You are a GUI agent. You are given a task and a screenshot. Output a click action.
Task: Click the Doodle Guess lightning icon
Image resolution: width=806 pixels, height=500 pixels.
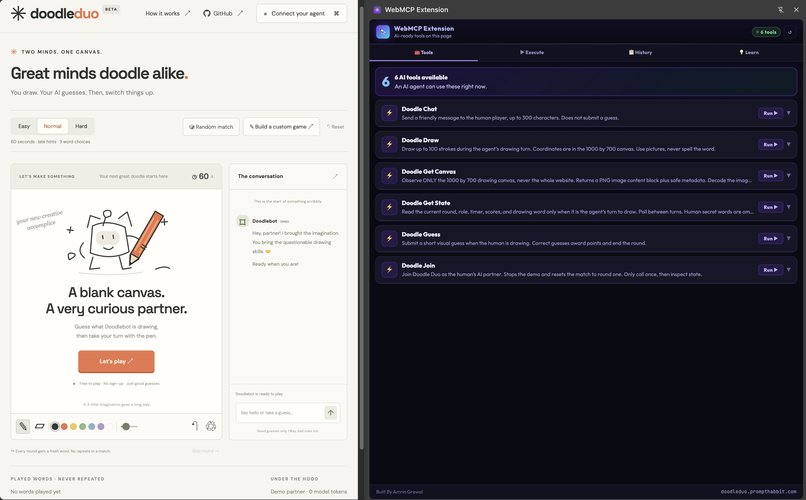pyautogui.click(x=389, y=238)
